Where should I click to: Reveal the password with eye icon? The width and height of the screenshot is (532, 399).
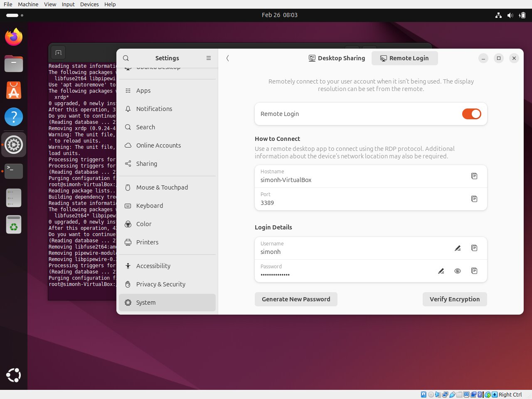(458, 271)
